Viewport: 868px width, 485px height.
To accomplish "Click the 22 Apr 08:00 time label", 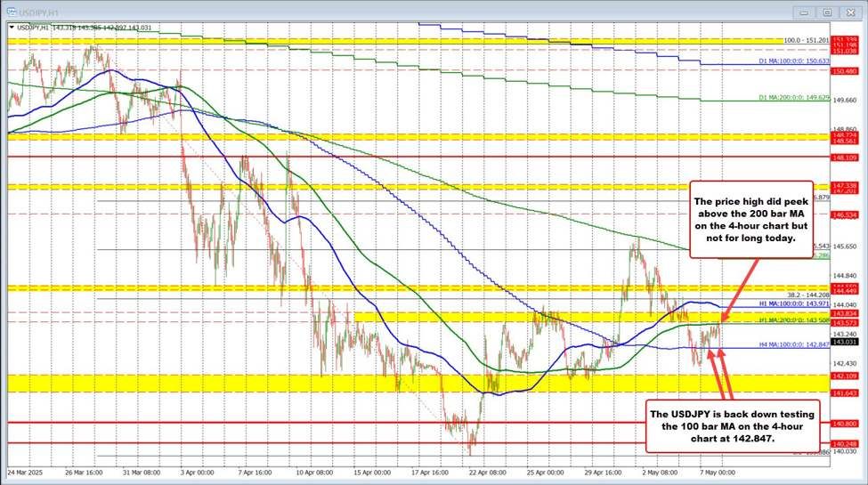I will click(x=487, y=473).
